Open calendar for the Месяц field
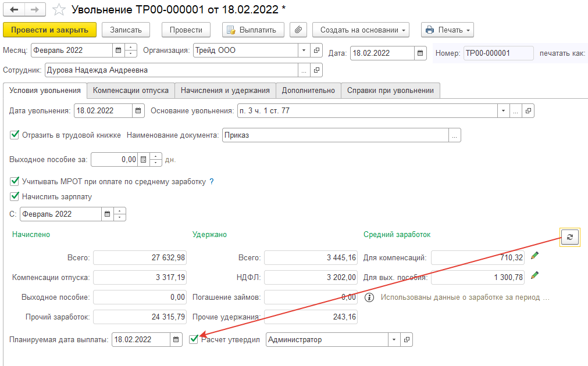Screen dimensions: 588x366 (x=119, y=50)
